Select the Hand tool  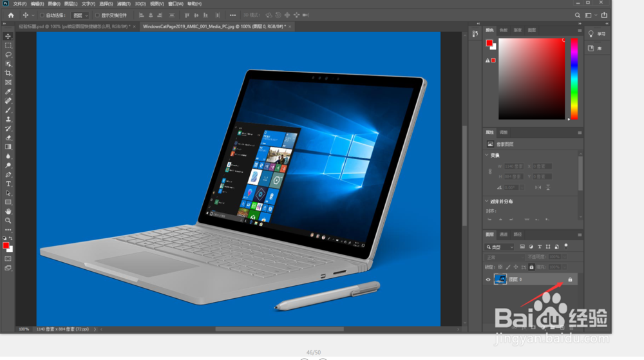pos(8,211)
